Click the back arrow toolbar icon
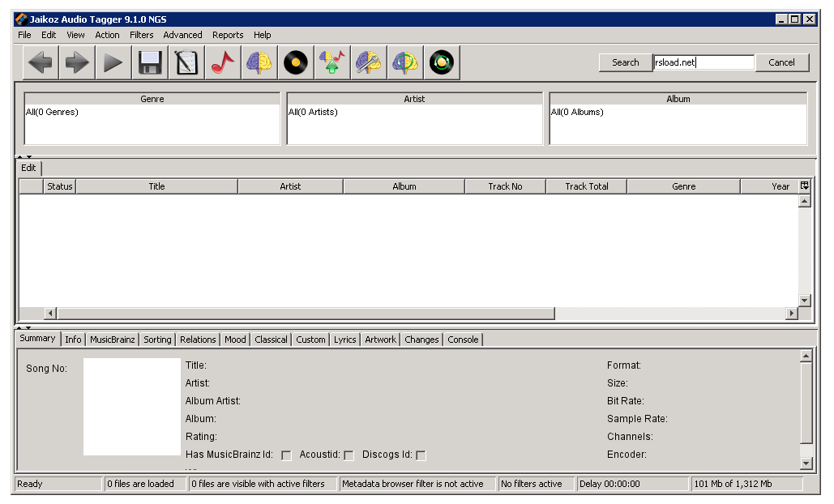 [x=41, y=62]
